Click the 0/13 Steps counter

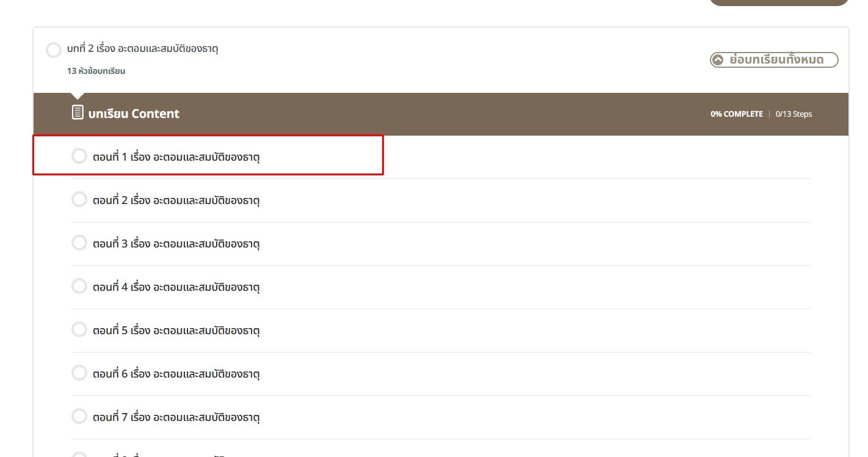click(x=794, y=114)
